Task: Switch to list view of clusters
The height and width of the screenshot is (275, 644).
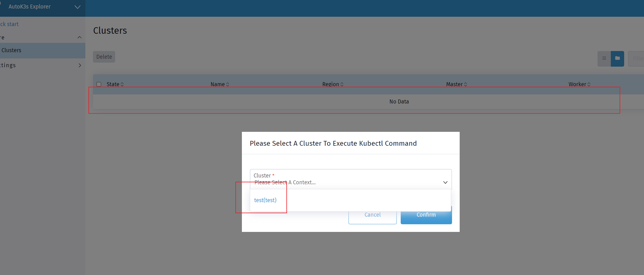Action: pyautogui.click(x=604, y=58)
